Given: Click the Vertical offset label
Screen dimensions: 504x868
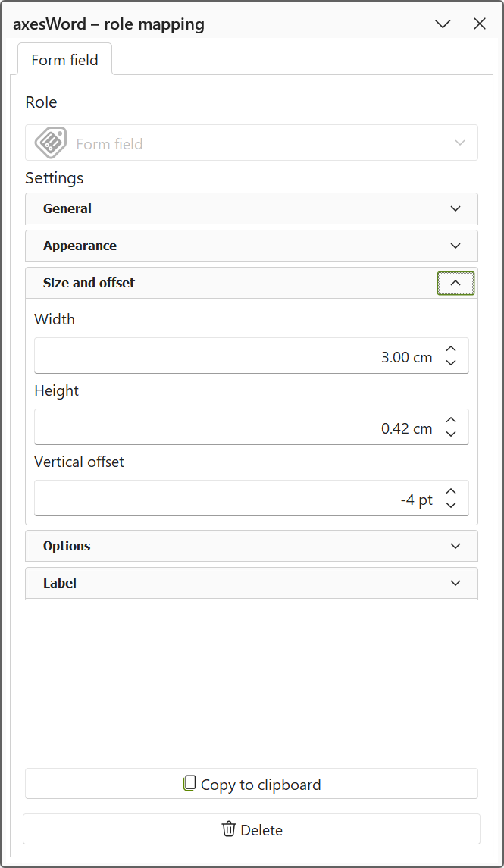Looking at the screenshot, I should coord(79,462).
